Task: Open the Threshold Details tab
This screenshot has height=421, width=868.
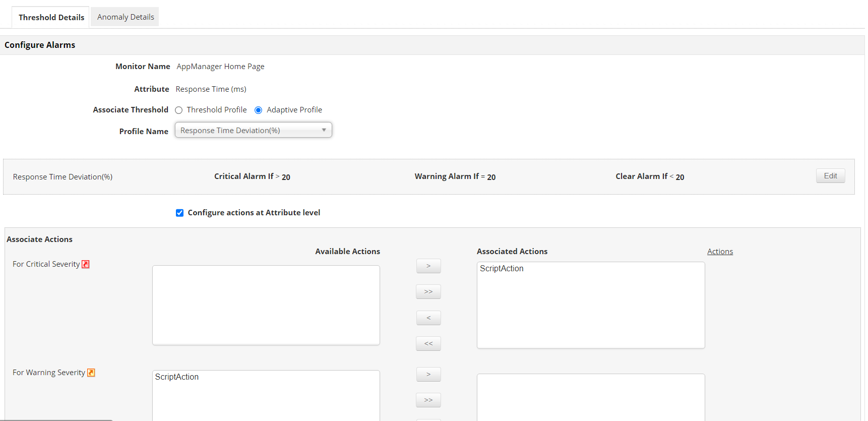Action: coord(51,17)
